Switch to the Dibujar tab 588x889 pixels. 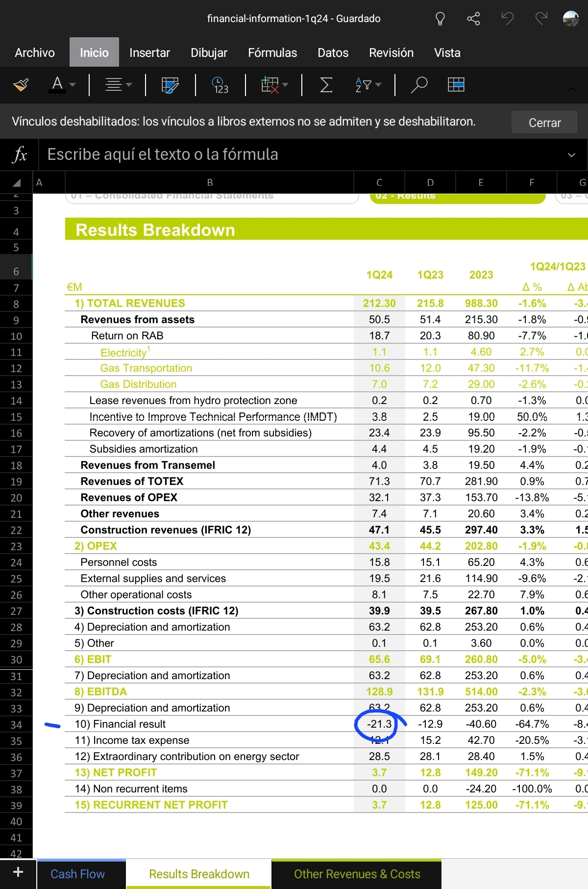(x=209, y=53)
